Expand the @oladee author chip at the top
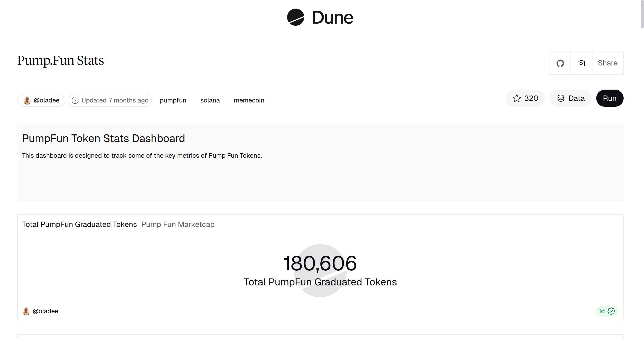The height and width of the screenshot is (338, 644). point(41,100)
